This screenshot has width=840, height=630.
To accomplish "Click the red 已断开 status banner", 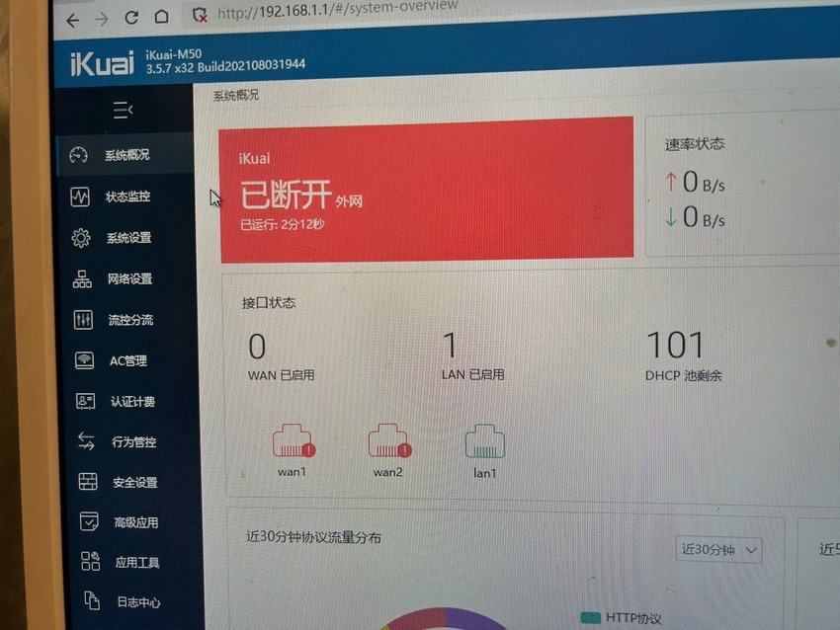I will coord(427,190).
